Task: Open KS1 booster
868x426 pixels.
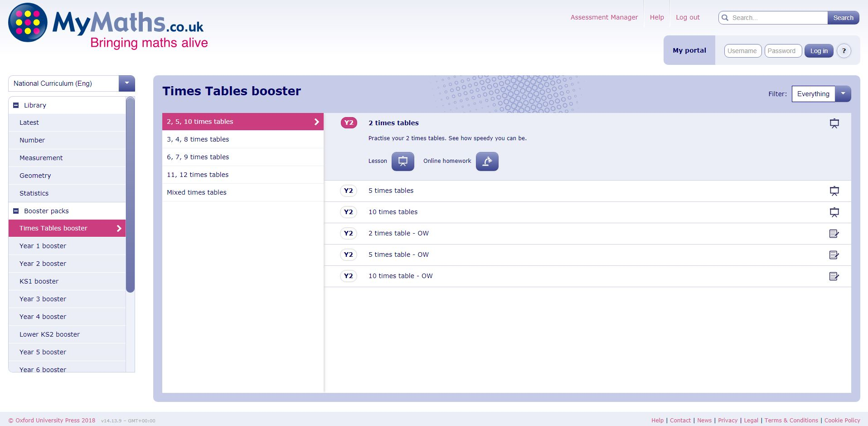Action: click(x=67, y=281)
